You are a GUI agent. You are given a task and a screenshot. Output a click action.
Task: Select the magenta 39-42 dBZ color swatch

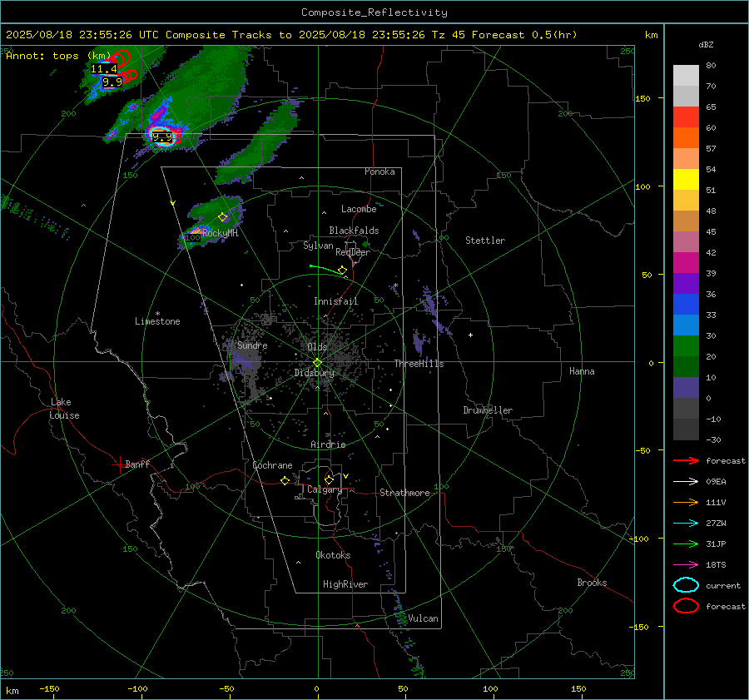[x=686, y=263]
